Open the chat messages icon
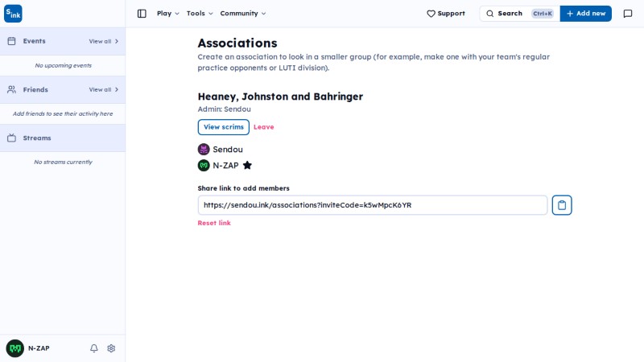This screenshot has width=644, height=362. pos(628,14)
